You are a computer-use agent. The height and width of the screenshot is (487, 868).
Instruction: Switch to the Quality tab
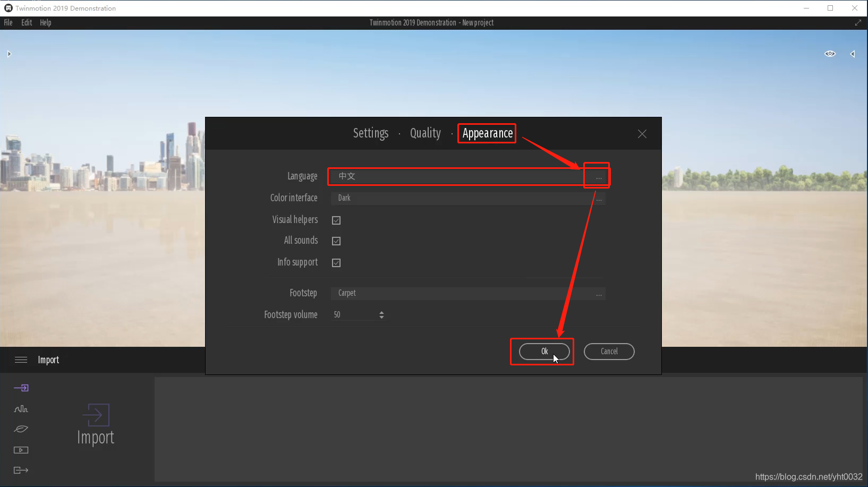pos(426,133)
